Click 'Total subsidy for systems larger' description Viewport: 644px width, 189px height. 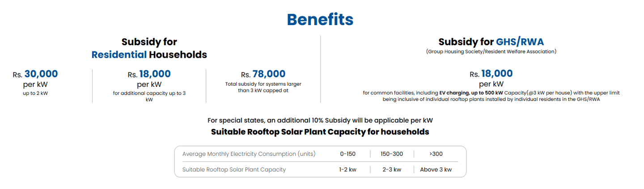tap(263, 84)
